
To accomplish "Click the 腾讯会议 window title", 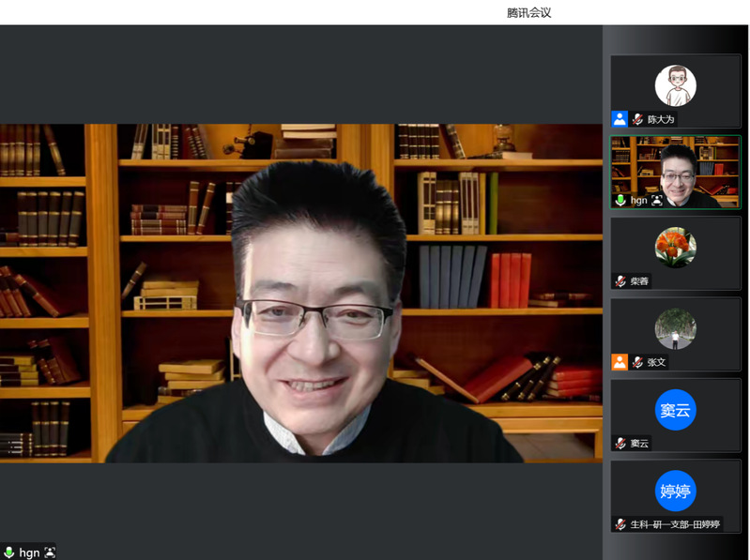I will pos(528,12).
